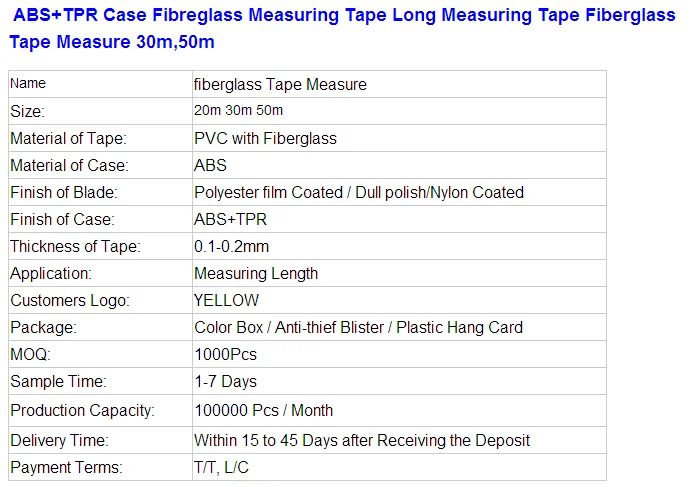692x487 pixels.
Task: Click the 'ABS+TPR' finish of case value
Action: tap(230, 219)
